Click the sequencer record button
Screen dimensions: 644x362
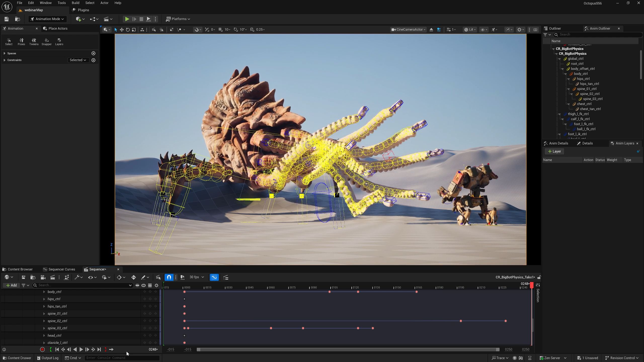(x=42, y=349)
